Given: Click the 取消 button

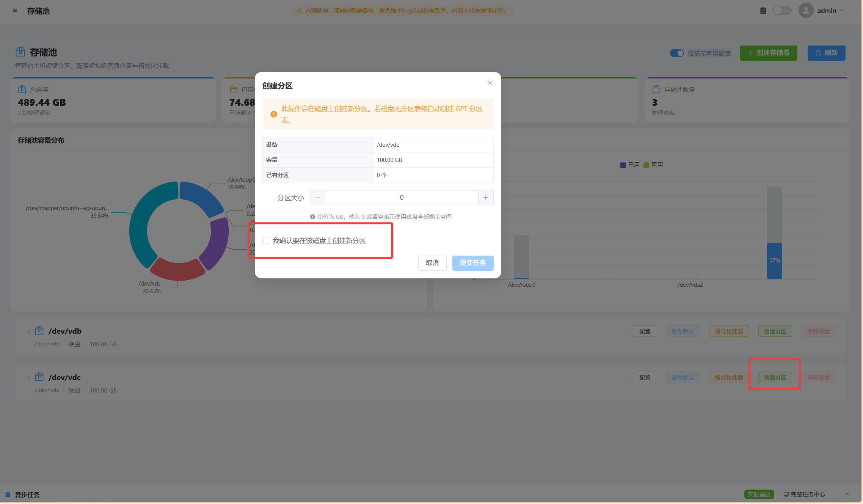Looking at the screenshot, I should tap(432, 263).
